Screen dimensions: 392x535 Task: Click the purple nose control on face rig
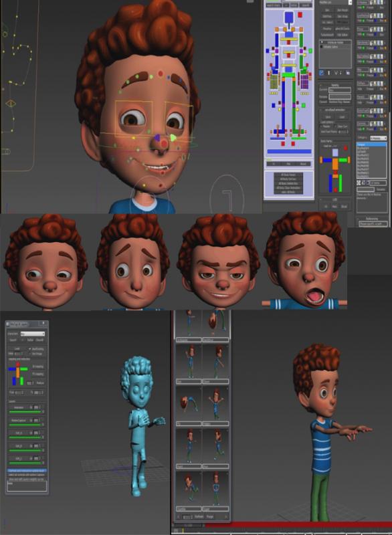coord(157,138)
